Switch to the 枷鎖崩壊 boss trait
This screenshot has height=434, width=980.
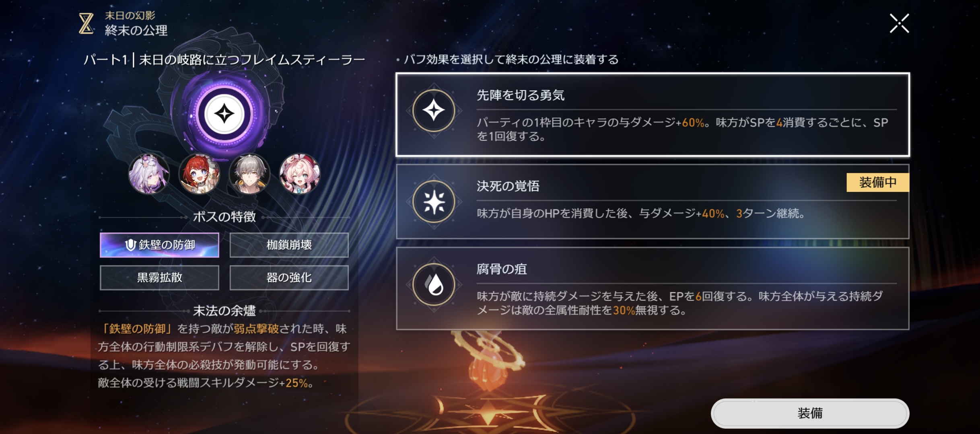point(289,245)
